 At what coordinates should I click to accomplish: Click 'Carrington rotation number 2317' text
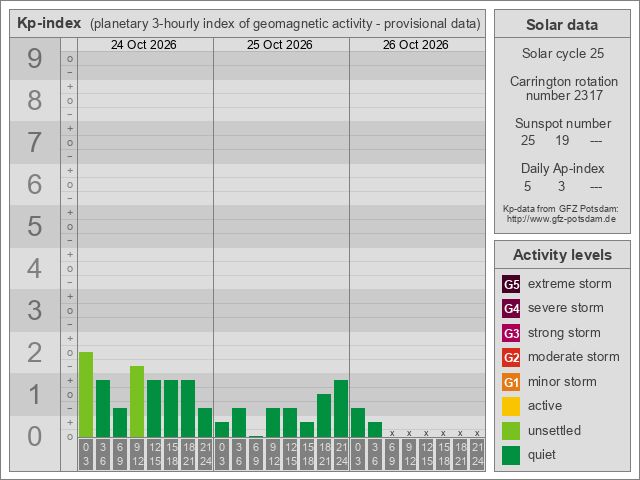[564, 88]
